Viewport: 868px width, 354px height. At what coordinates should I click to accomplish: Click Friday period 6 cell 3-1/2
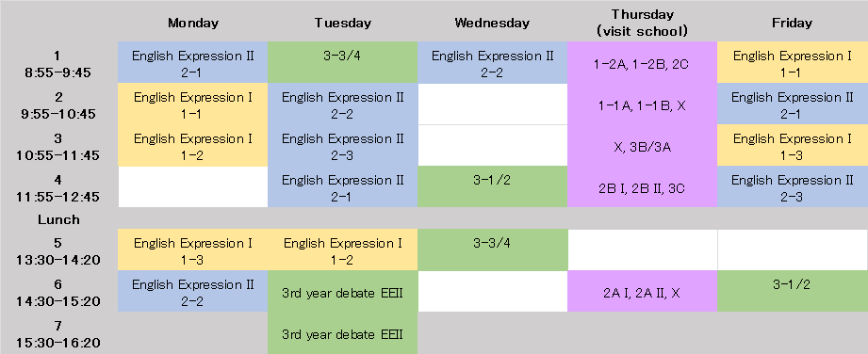pyautogui.click(x=793, y=292)
